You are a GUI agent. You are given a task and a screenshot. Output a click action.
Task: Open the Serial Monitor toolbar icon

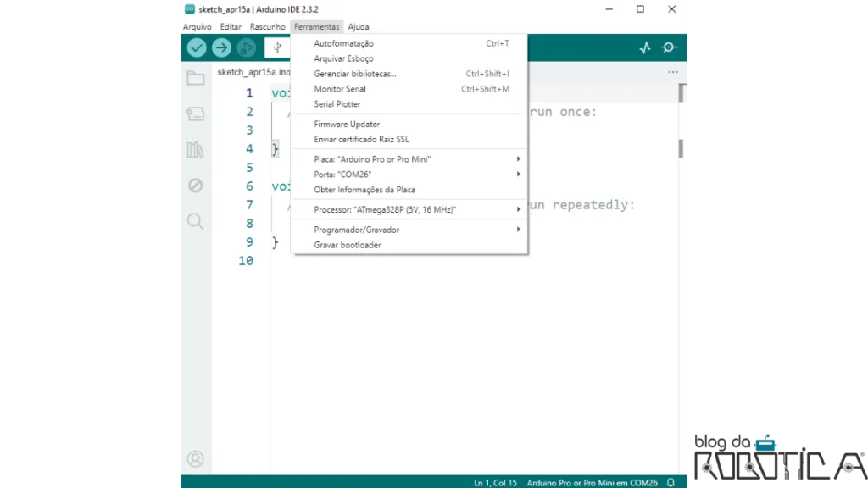coord(670,47)
